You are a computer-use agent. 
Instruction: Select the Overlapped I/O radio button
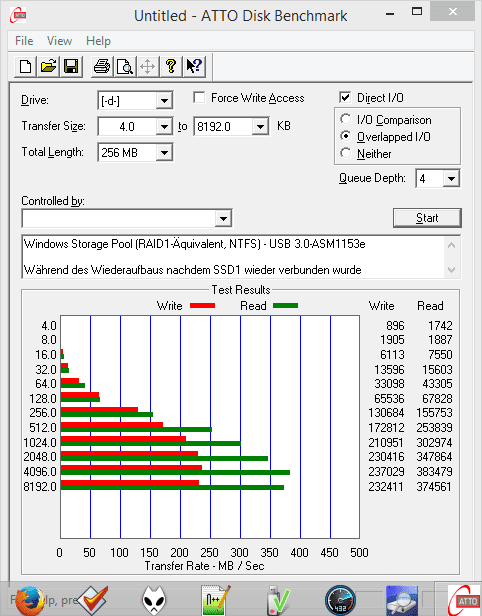346,136
